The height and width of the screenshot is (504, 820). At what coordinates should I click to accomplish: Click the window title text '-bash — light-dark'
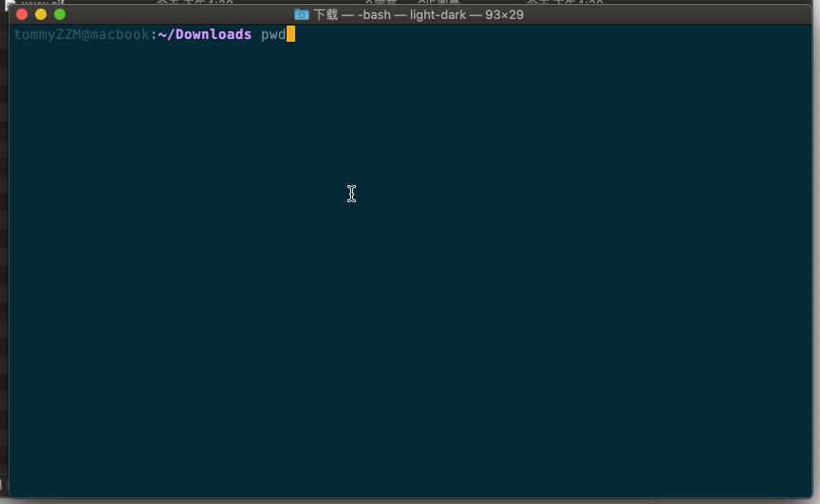[412, 14]
